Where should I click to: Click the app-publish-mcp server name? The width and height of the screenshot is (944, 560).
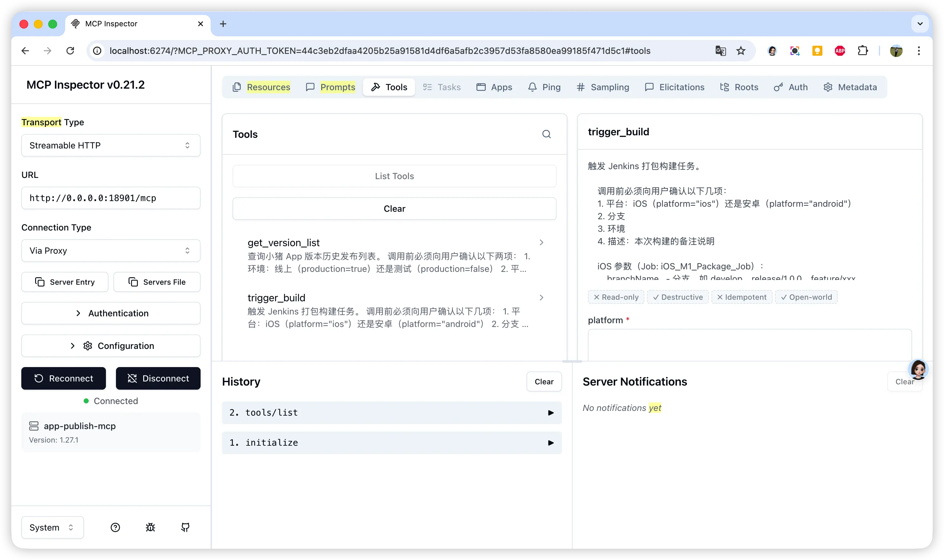[x=80, y=426]
